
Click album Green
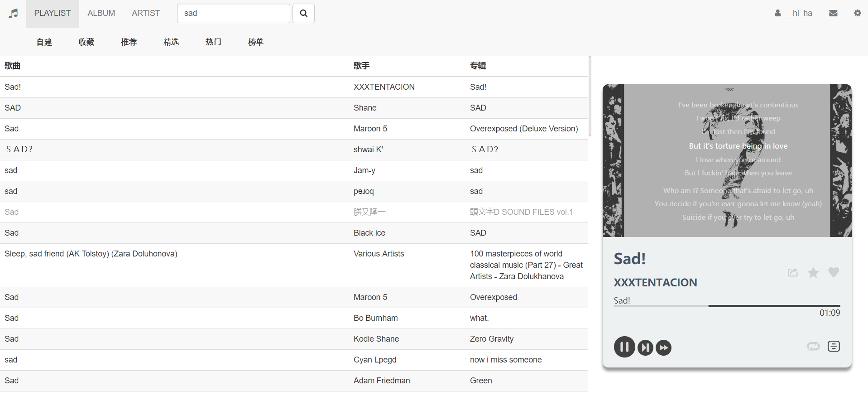(x=481, y=381)
